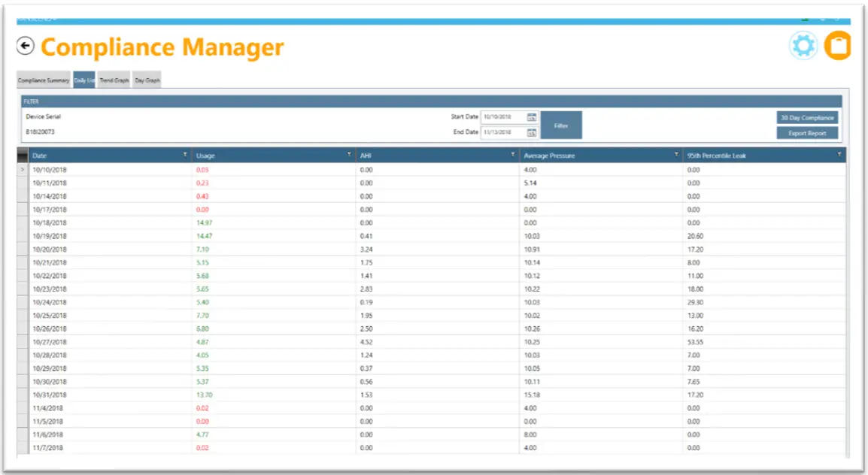Switch to the Compliance Summary tab
Screen dimensions: 868x475
point(44,80)
